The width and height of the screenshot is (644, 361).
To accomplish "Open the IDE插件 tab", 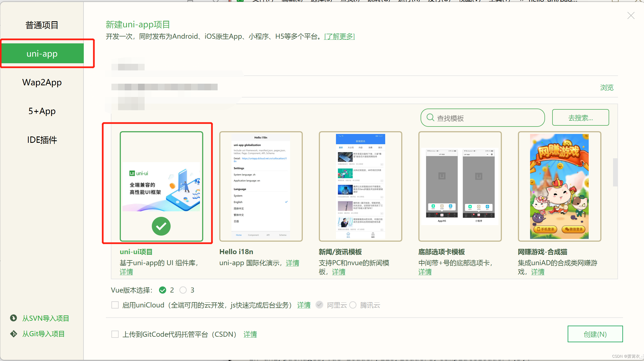I will [x=42, y=140].
